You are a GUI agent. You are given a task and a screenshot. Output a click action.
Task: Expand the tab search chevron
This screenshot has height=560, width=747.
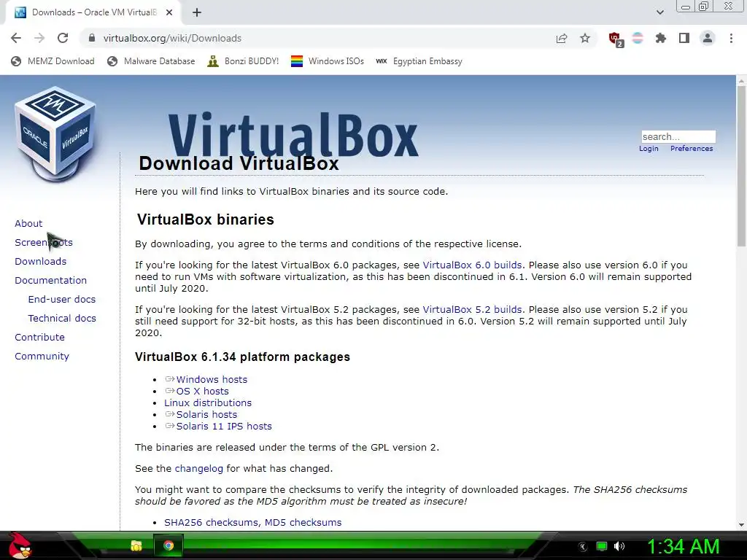[x=659, y=12]
